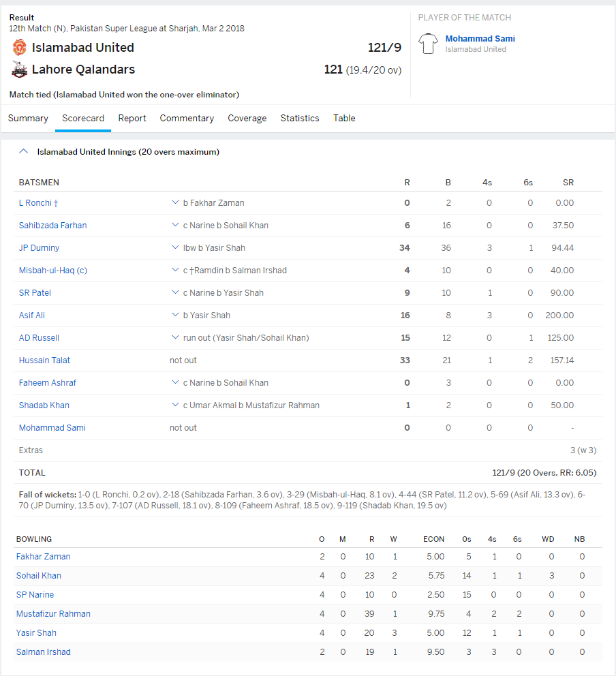Click the Lahore Qalandars team logo

(19, 70)
